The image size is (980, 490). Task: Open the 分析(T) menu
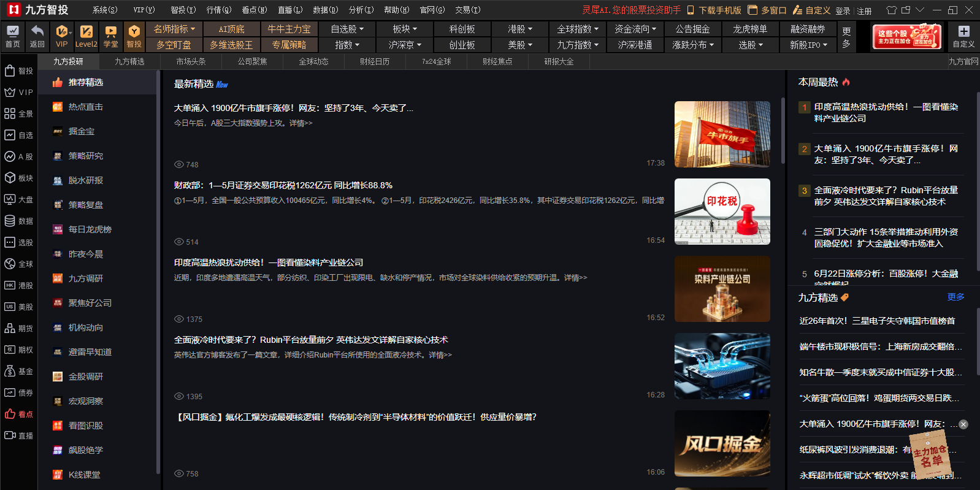pyautogui.click(x=361, y=10)
